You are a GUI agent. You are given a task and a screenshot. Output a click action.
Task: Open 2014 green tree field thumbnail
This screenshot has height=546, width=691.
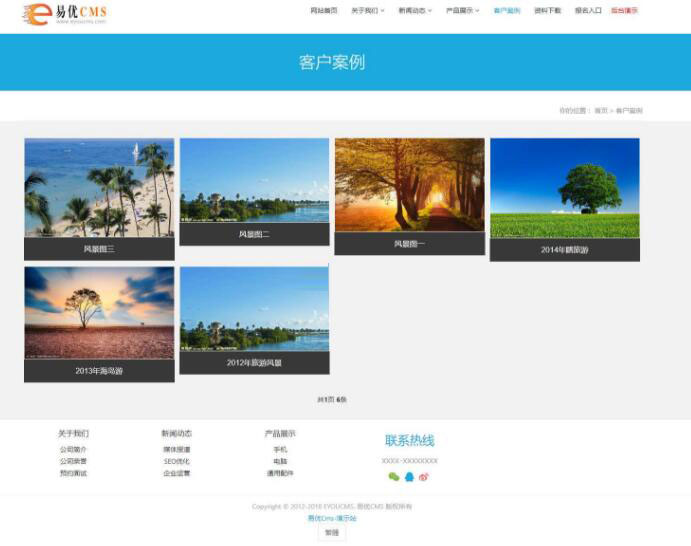tap(565, 188)
